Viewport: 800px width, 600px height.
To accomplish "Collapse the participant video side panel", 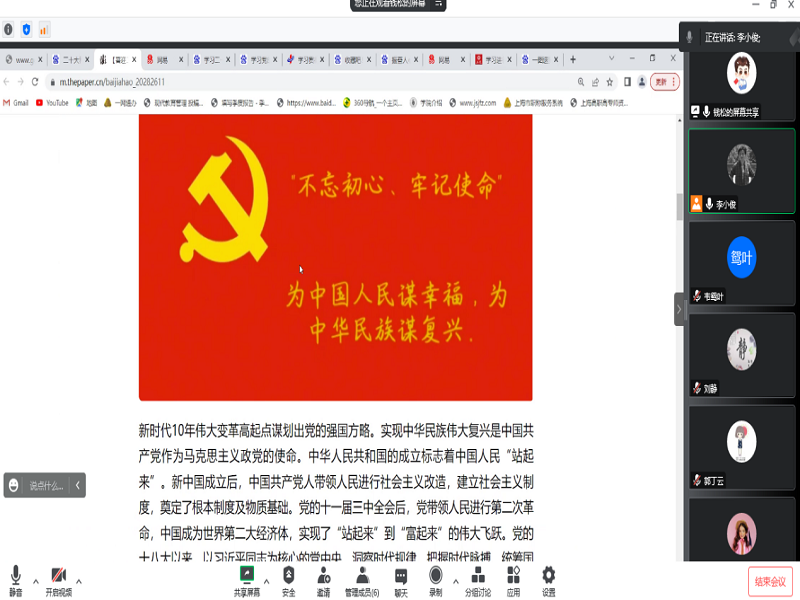I will (679, 309).
